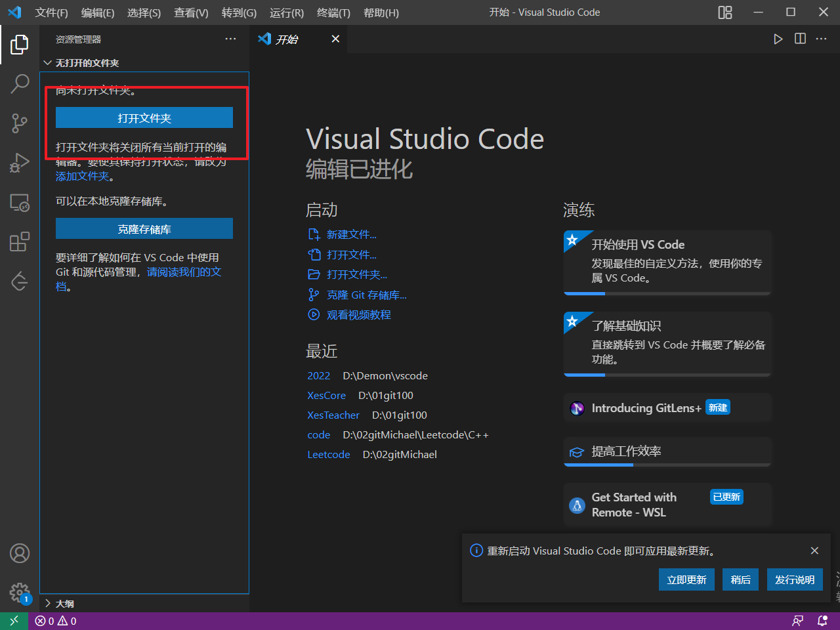Open the 查看(V) menu
This screenshot has width=840, height=630.
tap(192, 12)
